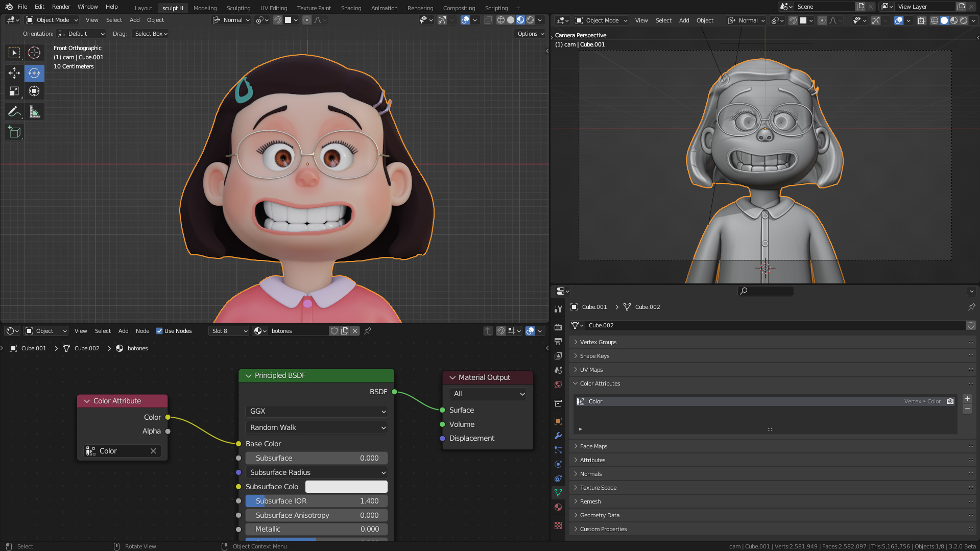
Task: Choose the Scale tool
Action: pyautogui.click(x=14, y=91)
